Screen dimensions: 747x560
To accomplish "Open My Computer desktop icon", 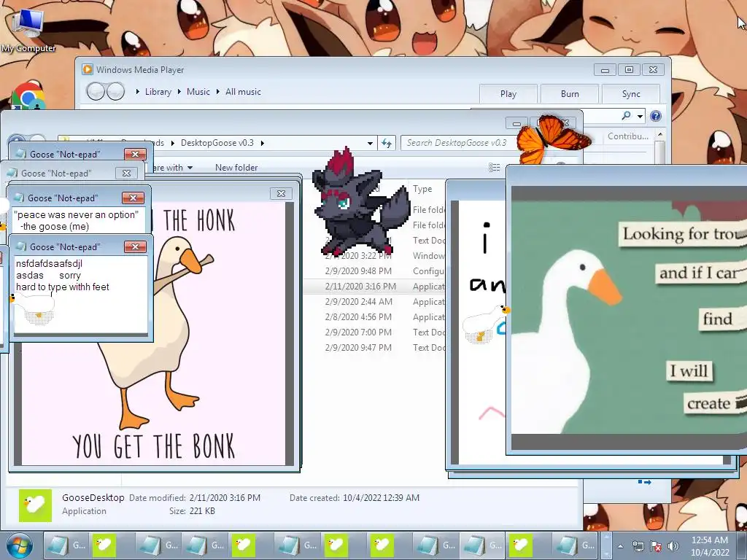I will pyautogui.click(x=28, y=28).
